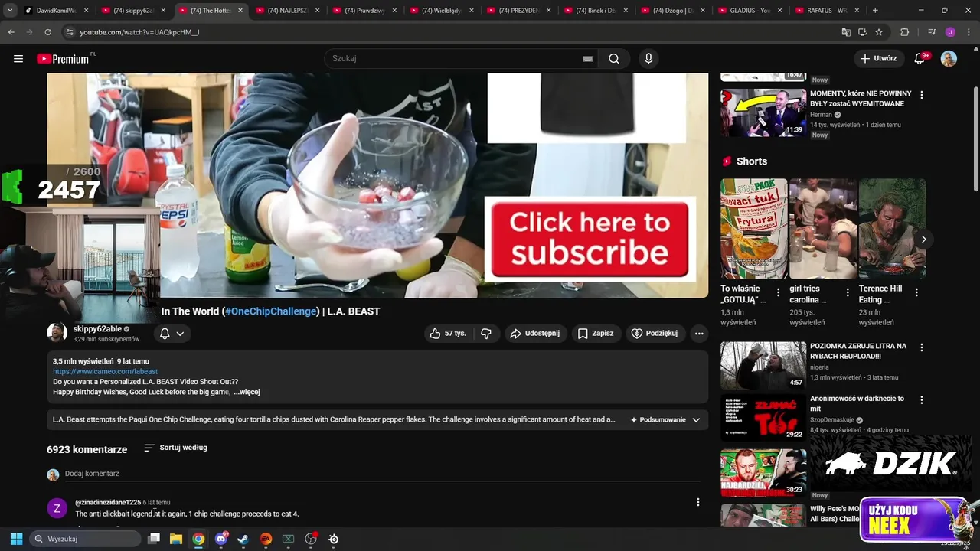The image size is (980, 551).
Task: Click the 'Podziękuj' thanks button
Action: (x=655, y=334)
